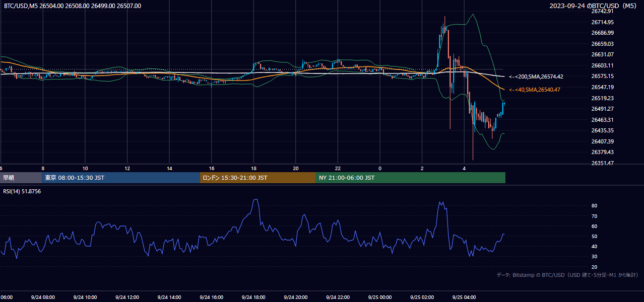Viewport: 644px width, 302px height.
Task: Click the BTC/USD,M5 OHLC header text
Action: 73,6
